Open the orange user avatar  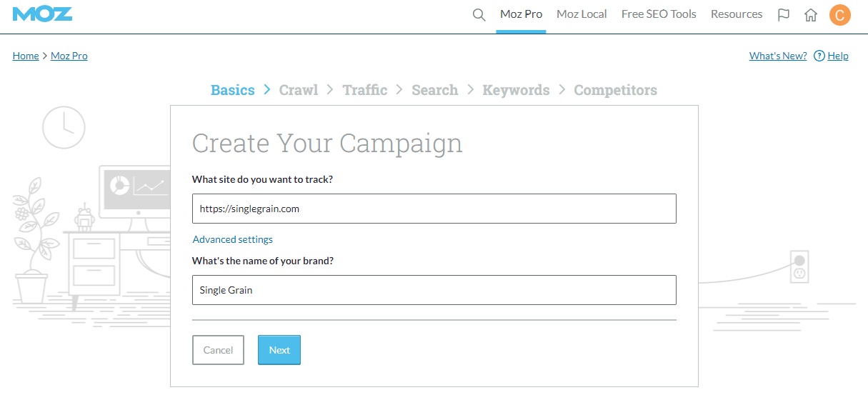click(x=840, y=14)
